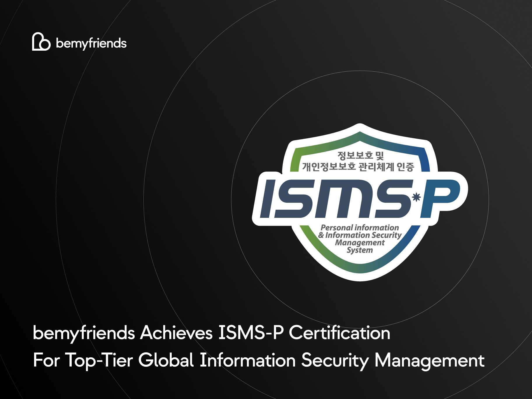
Task: Click 'bemyfriends' at the start of the headline
Action: tap(84, 333)
